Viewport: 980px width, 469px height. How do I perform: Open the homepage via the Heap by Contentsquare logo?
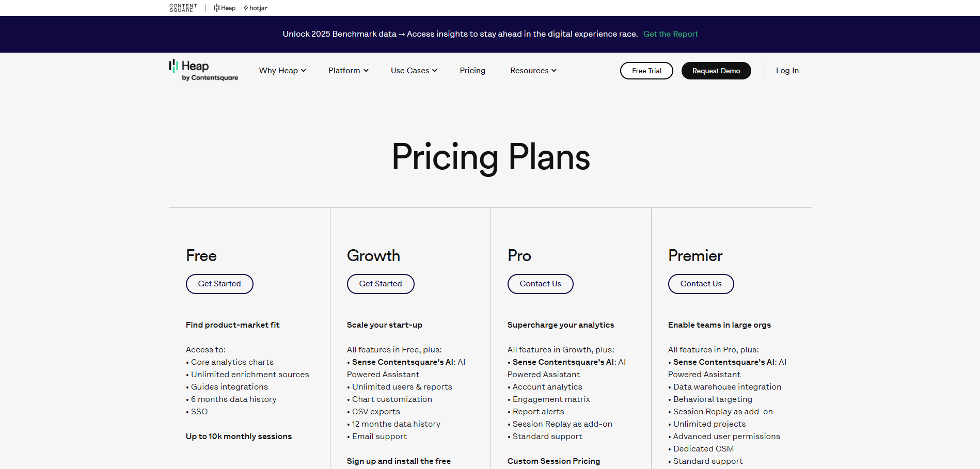(203, 70)
